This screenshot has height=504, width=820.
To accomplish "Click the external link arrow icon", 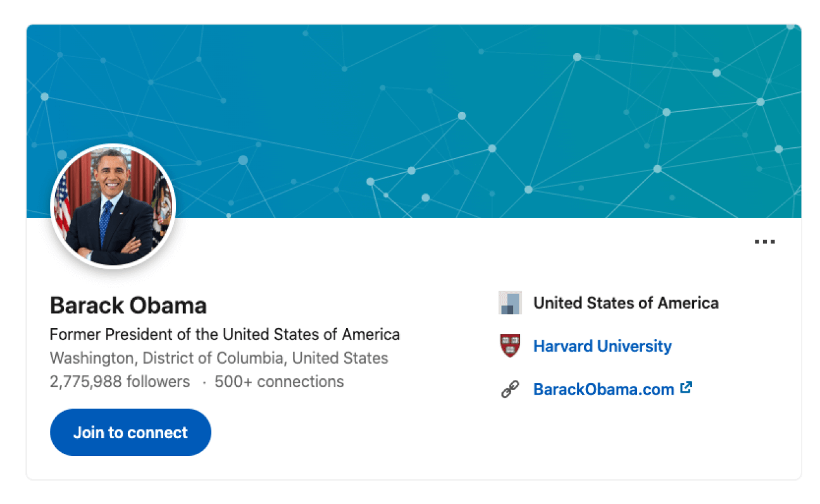I will coord(686,388).
